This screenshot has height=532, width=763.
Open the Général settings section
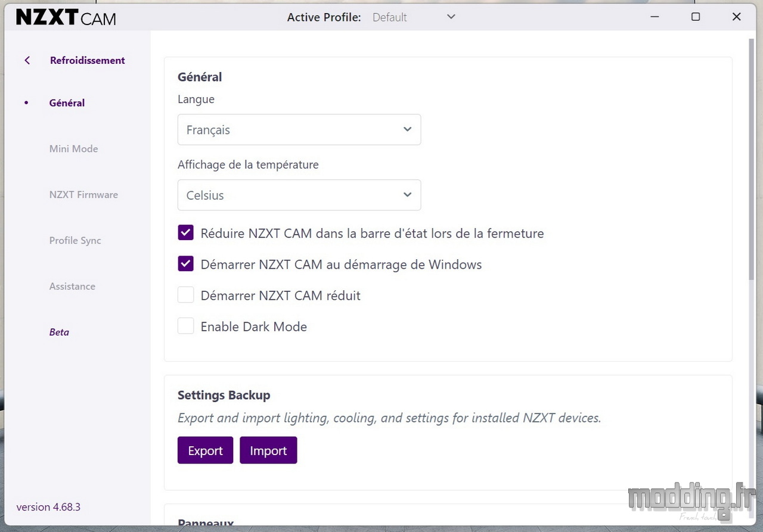point(67,103)
